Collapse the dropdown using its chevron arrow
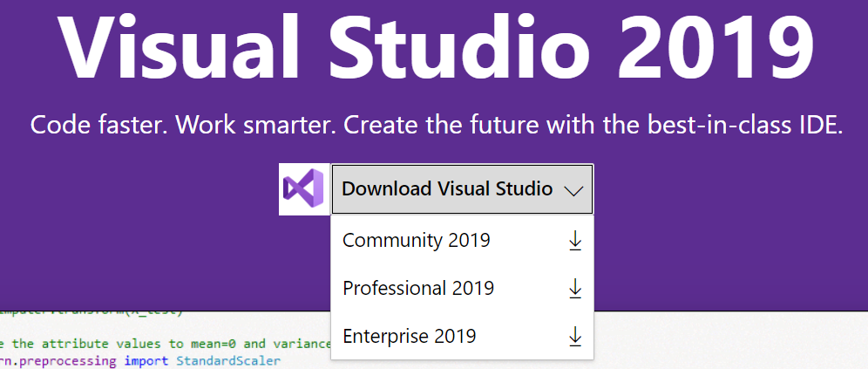The image size is (868, 369). coord(573,190)
